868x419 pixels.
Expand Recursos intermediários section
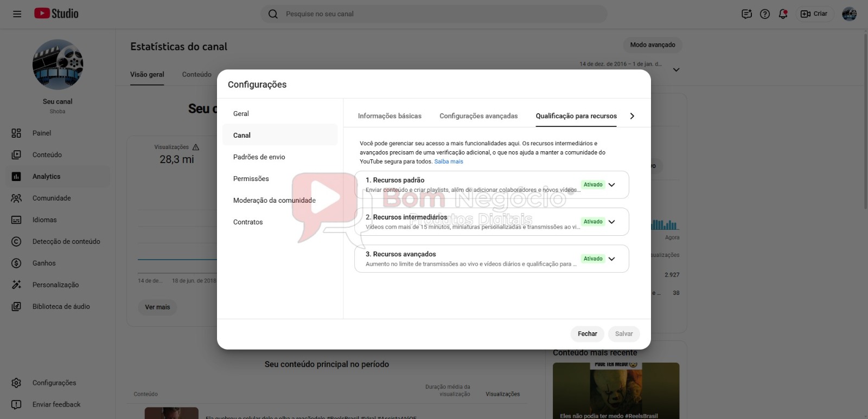point(611,222)
